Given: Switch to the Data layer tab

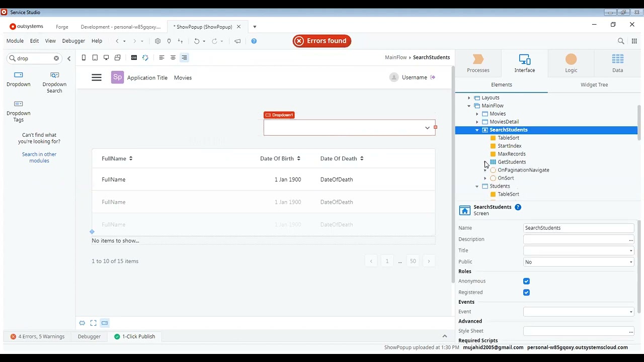Looking at the screenshot, I should pyautogui.click(x=617, y=63).
